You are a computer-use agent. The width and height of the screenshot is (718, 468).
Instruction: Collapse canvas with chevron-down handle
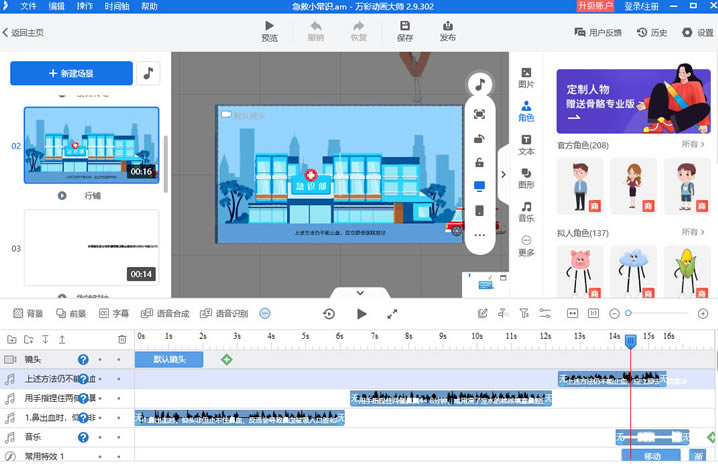pyautogui.click(x=360, y=293)
